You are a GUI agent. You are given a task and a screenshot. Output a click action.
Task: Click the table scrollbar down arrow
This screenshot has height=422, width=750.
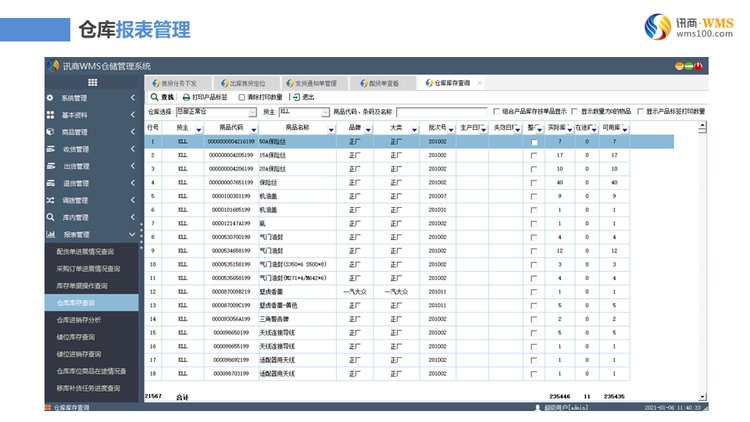702,397
